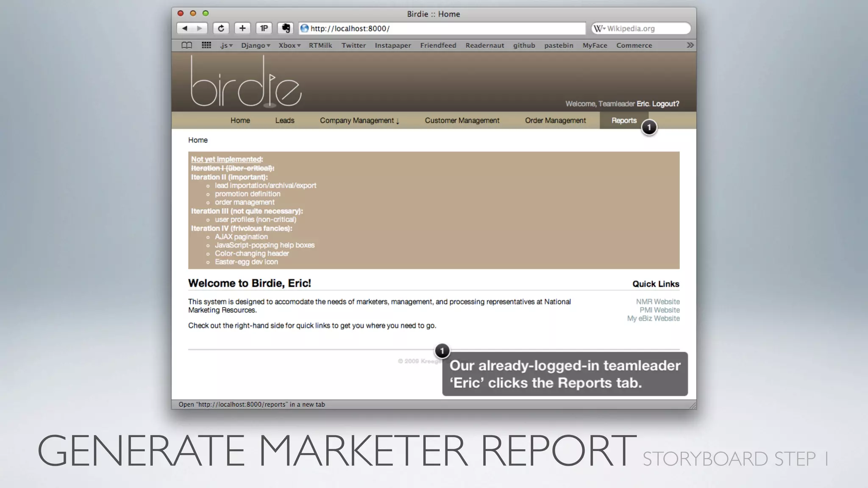Image resolution: width=868 pixels, height=488 pixels.
Task: Open the Home navigation tab
Action: coord(240,121)
